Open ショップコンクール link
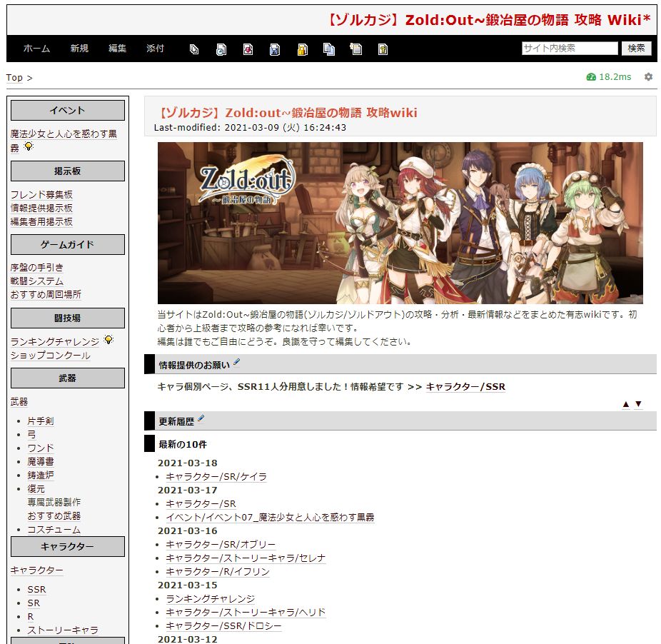This screenshot has width=661, height=644. click(x=51, y=355)
